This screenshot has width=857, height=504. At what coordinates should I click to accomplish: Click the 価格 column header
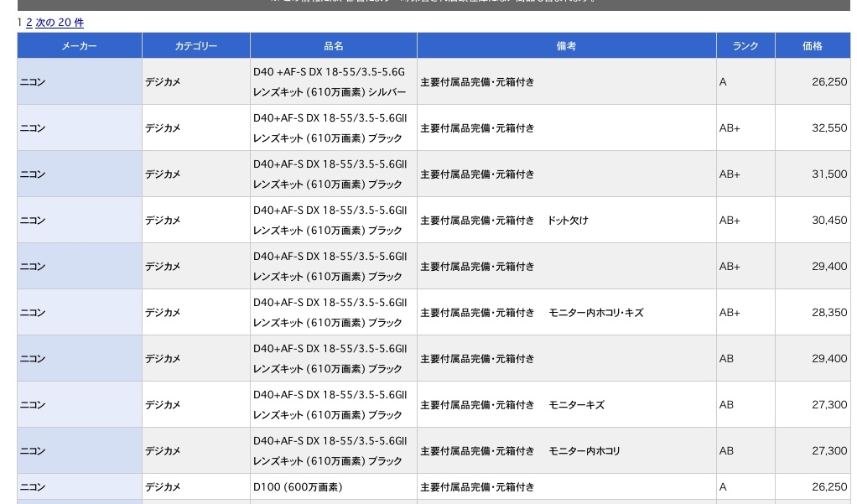coord(813,46)
